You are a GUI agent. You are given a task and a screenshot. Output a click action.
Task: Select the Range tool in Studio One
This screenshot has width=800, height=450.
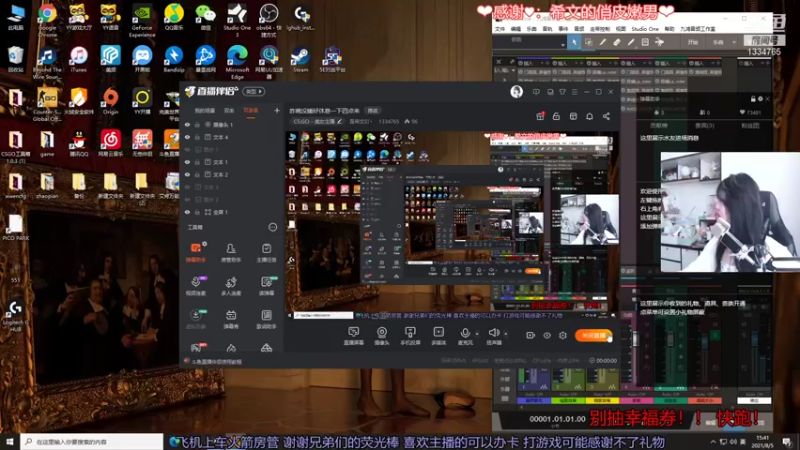click(x=588, y=42)
